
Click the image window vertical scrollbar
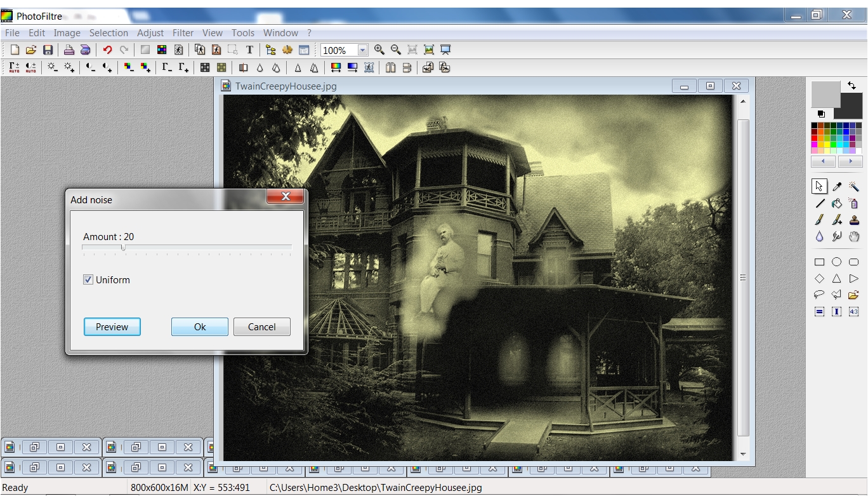coord(743,277)
